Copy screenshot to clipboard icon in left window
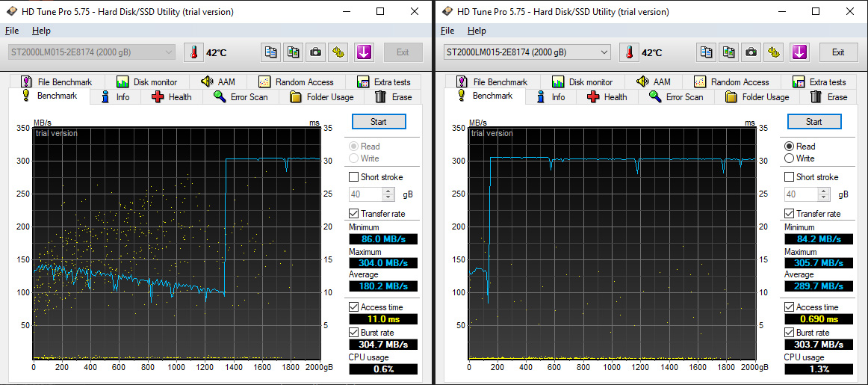The image size is (868, 385). [x=294, y=52]
